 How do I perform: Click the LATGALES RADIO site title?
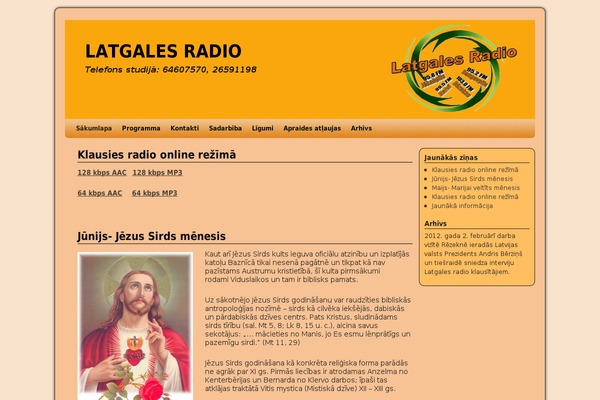pyautogui.click(x=163, y=51)
